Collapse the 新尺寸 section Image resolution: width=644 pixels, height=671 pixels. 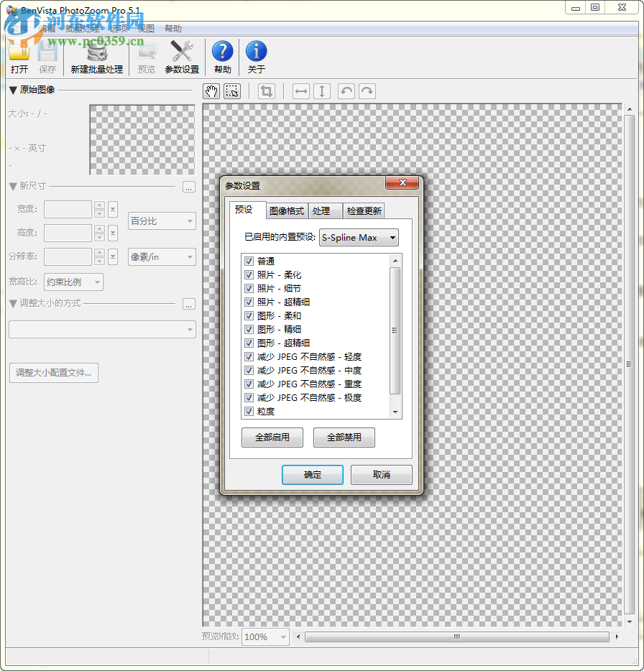[12, 185]
